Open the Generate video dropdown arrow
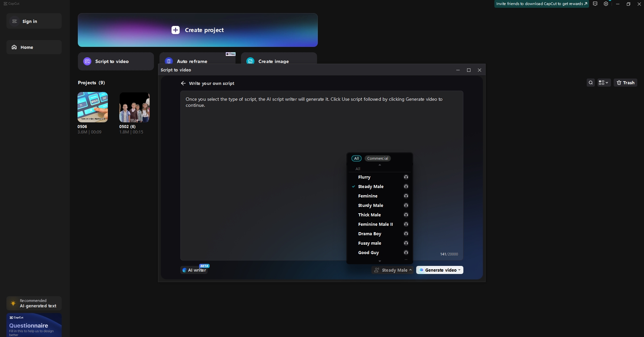Screen dimensions: 644x337 coord(459,270)
